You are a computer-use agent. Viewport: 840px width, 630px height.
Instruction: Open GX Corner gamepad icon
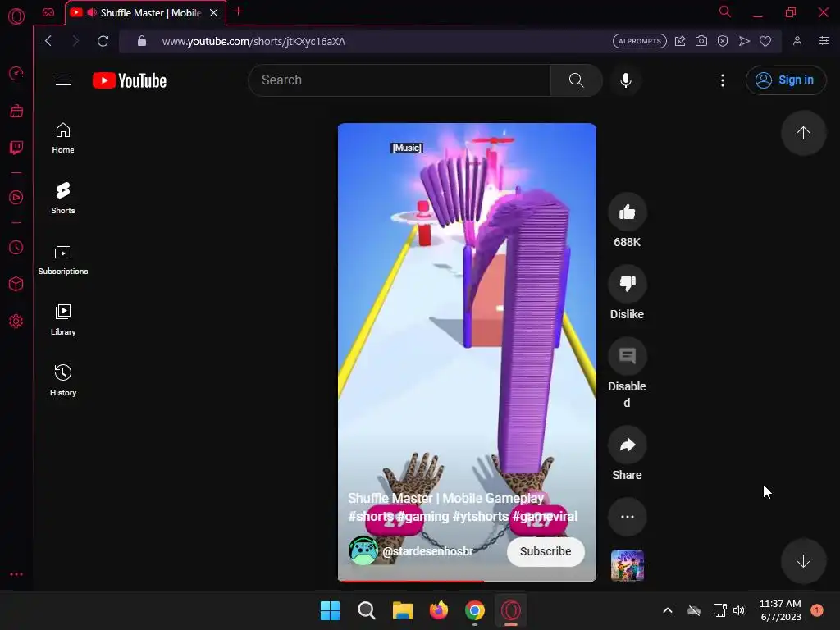pos(48,12)
